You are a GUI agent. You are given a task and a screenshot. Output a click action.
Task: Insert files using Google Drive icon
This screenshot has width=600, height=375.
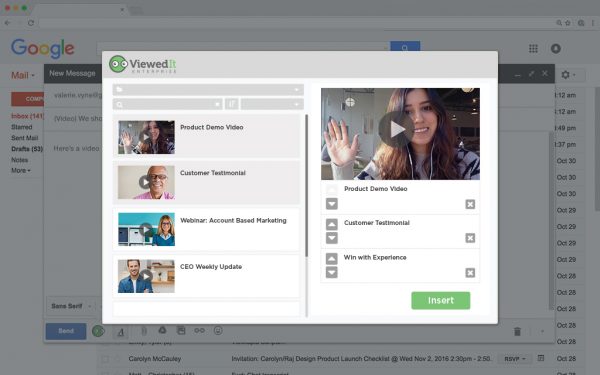click(x=162, y=330)
